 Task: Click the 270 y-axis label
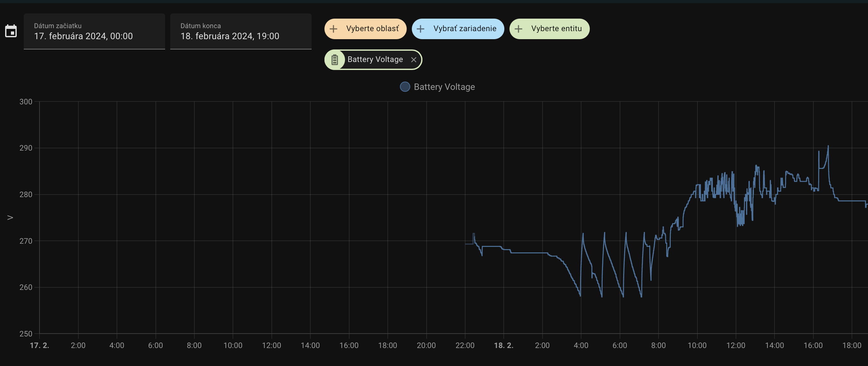tap(26, 241)
